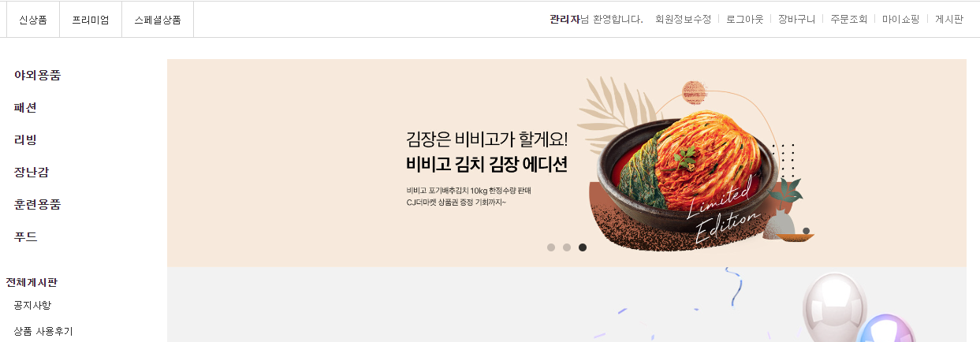Select 야외용품 category
The image size is (980, 342).
38,76
